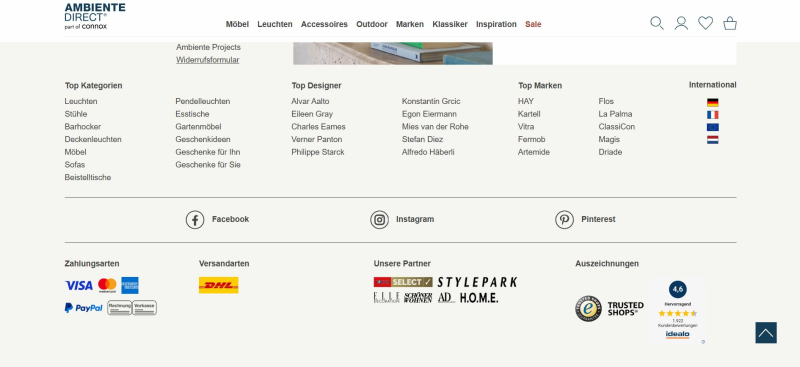Click the Schöner Wohnen partner logo
The height and width of the screenshot is (367, 800).
[418, 298]
